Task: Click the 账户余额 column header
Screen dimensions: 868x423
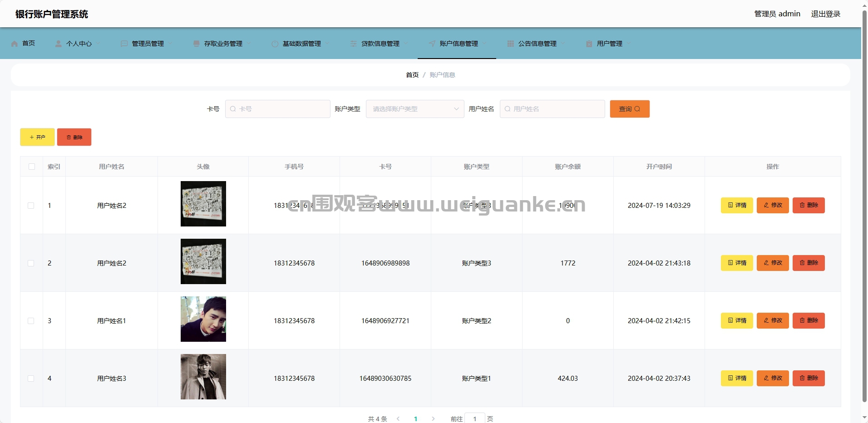Action: [568, 167]
